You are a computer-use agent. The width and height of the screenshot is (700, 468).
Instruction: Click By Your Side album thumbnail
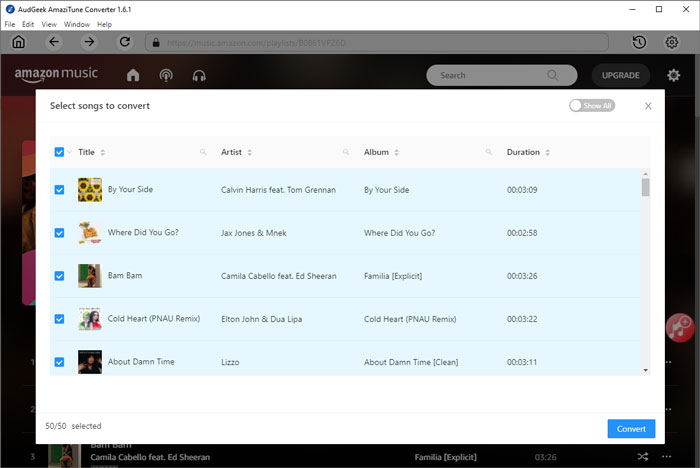[x=90, y=190]
